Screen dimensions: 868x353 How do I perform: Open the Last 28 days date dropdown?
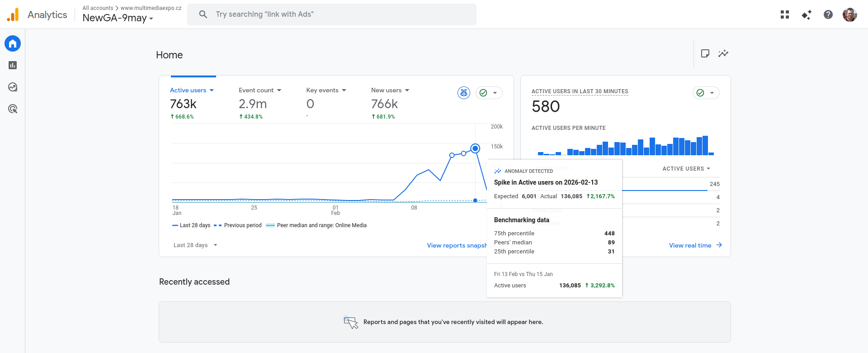[195, 245]
